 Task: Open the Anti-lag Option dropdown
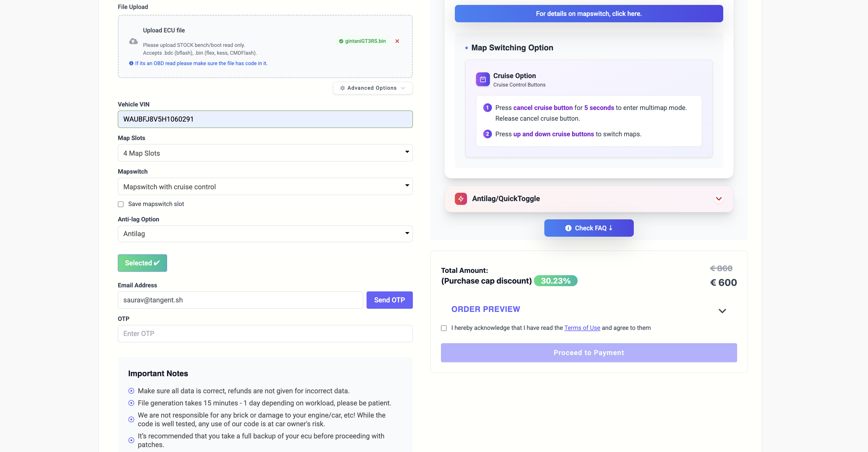point(265,234)
